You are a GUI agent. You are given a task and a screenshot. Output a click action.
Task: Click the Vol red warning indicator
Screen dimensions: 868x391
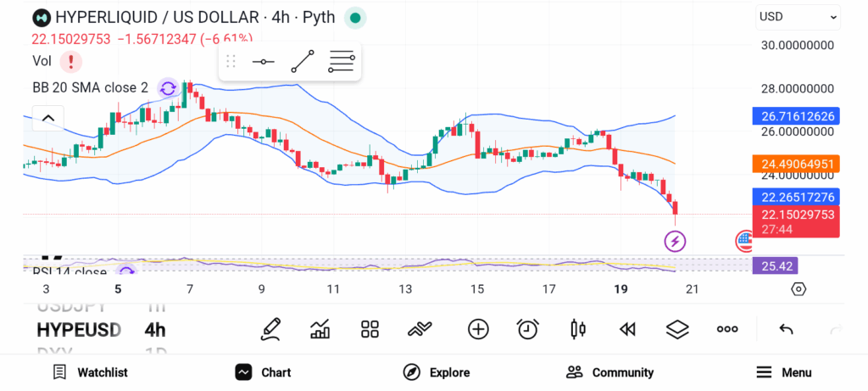71,61
